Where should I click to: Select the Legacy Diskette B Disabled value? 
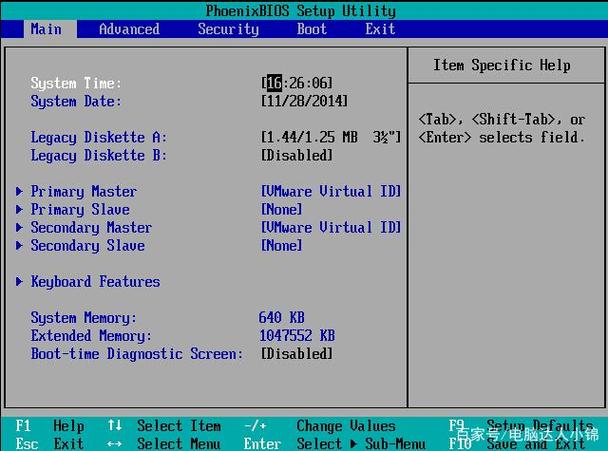pyautogui.click(x=297, y=155)
